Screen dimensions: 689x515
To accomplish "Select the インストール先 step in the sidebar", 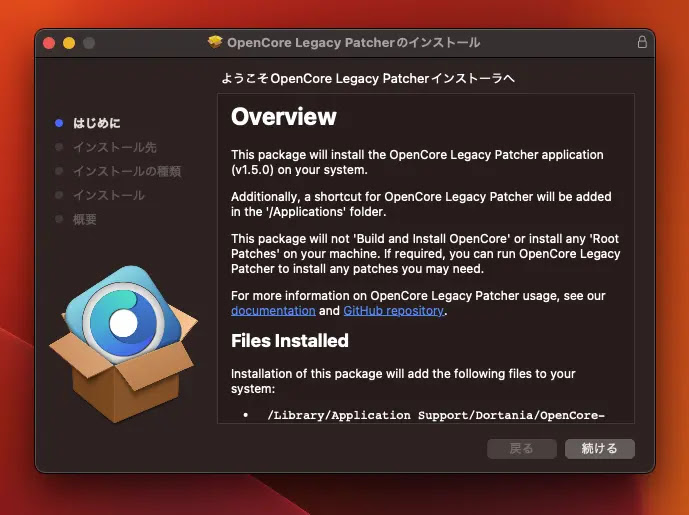I will [x=115, y=147].
